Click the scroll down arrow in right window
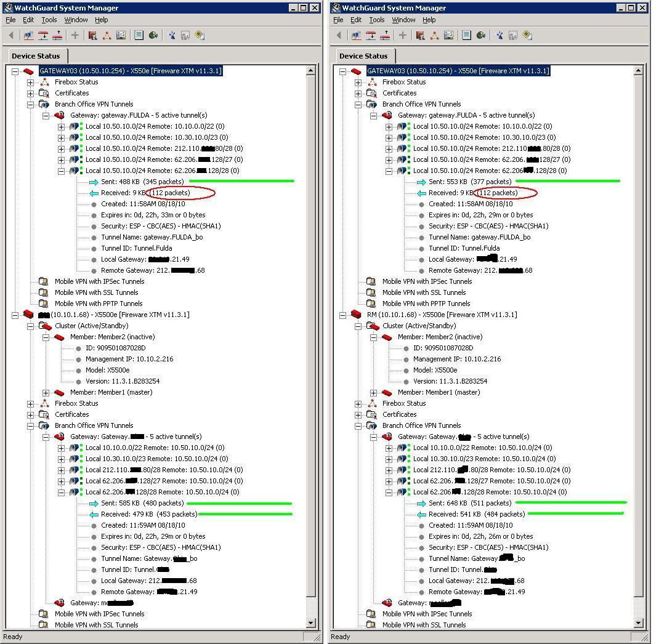 pos(639,623)
